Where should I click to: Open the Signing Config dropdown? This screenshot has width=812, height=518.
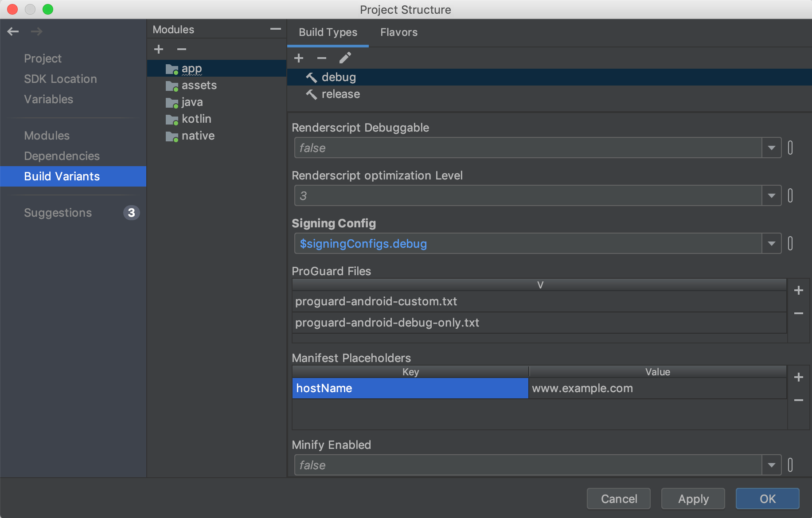[771, 243]
